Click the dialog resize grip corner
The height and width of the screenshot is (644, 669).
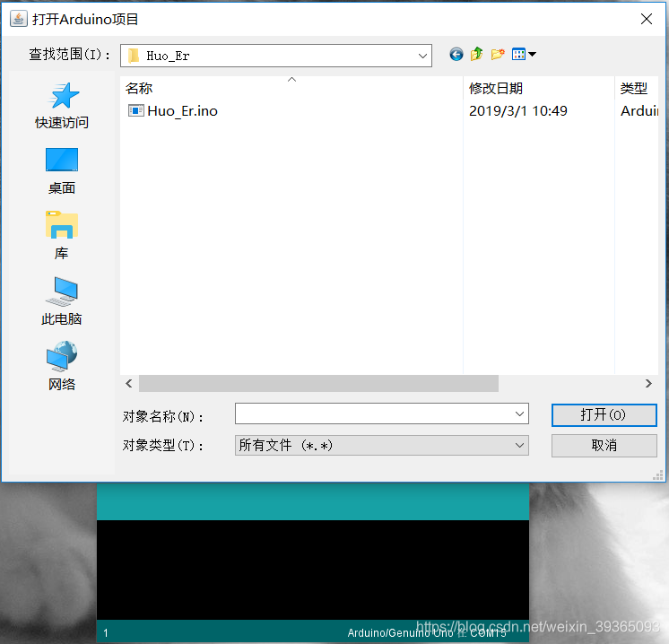tap(658, 475)
